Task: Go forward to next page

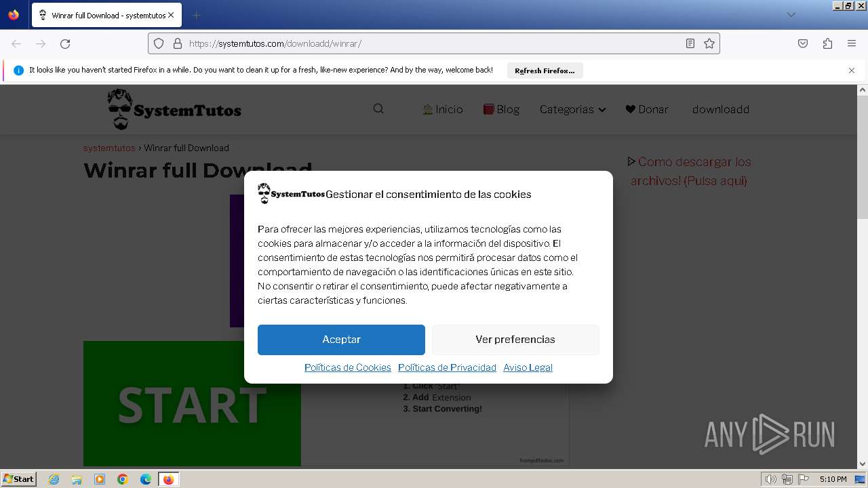Action: click(x=41, y=43)
